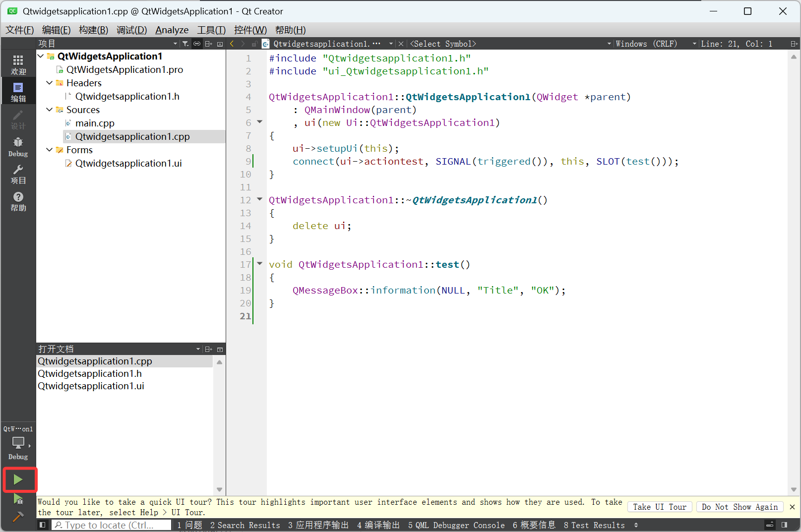Click the Do Not Show Again button

coord(740,507)
